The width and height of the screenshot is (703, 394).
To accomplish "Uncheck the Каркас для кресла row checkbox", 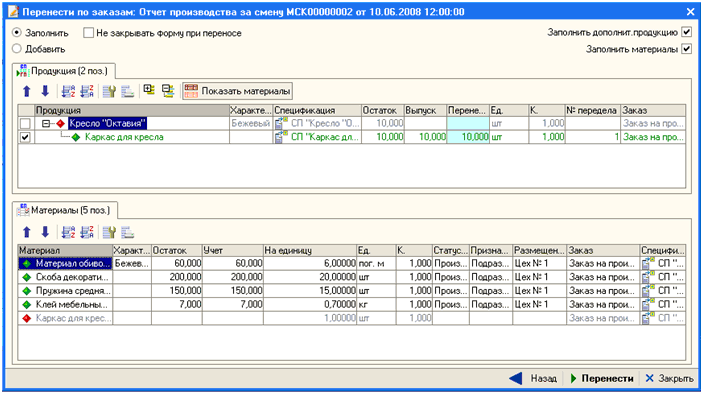I will point(26,137).
